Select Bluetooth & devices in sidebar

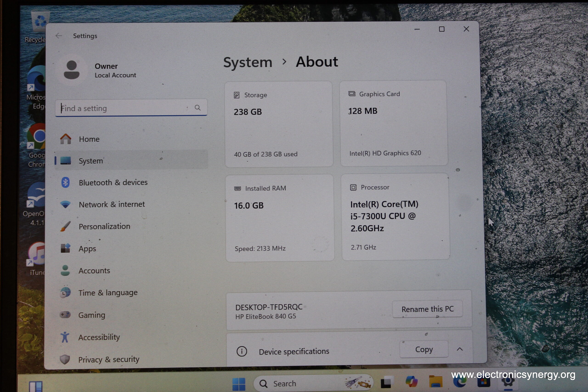point(113,183)
